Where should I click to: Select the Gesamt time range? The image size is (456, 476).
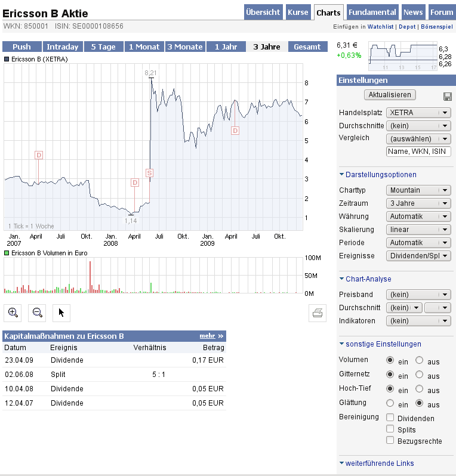tap(307, 47)
